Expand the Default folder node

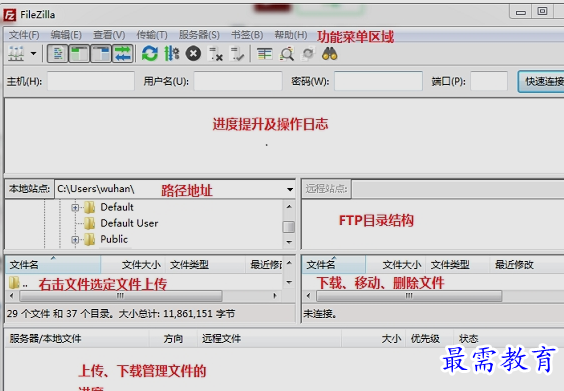coord(75,208)
